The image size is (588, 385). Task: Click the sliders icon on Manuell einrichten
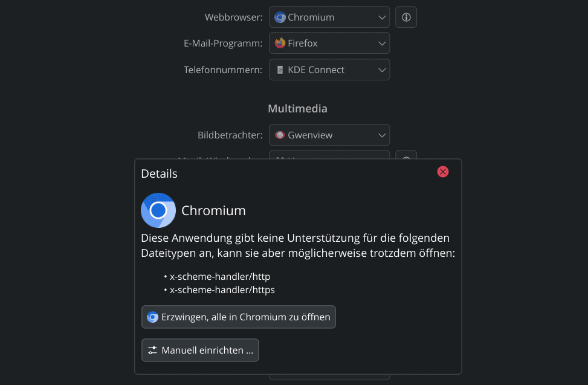(152, 350)
